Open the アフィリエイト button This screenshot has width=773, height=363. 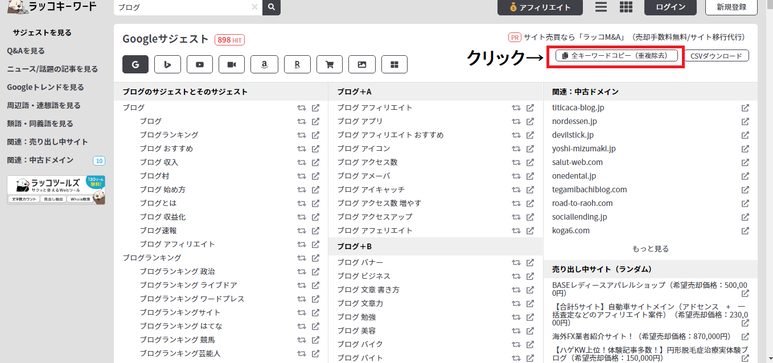point(540,7)
